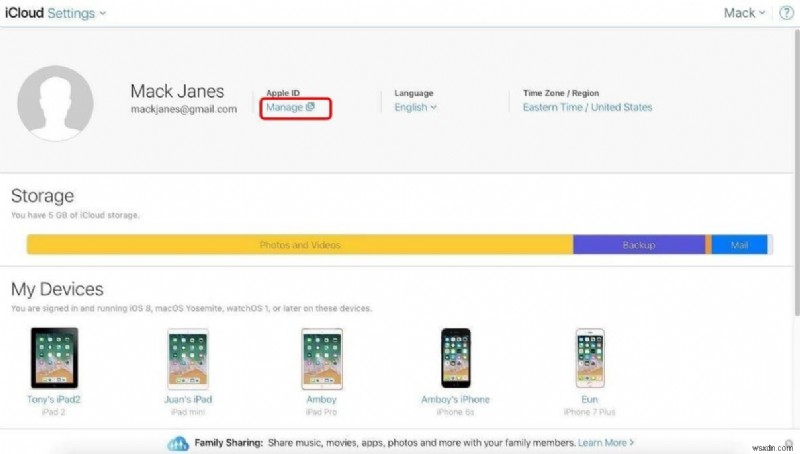
Task: Select Tony's iPad2 device icon
Action: pos(53,358)
